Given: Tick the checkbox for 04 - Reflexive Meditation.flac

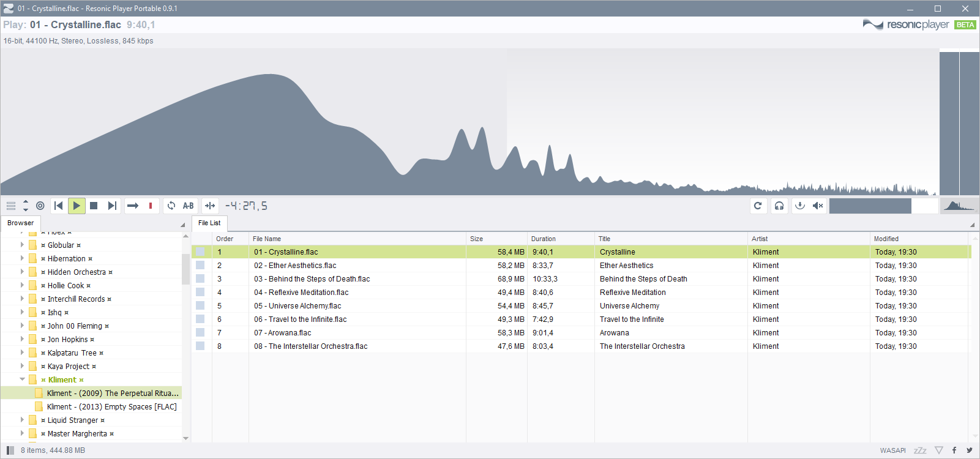Looking at the screenshot, I should (x=200, y=293).
